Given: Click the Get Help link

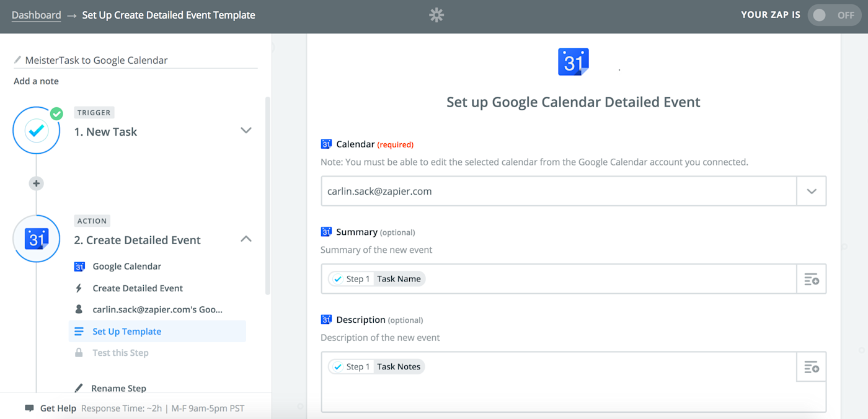Looking at the screenshot, I should (x=58, y=408).
